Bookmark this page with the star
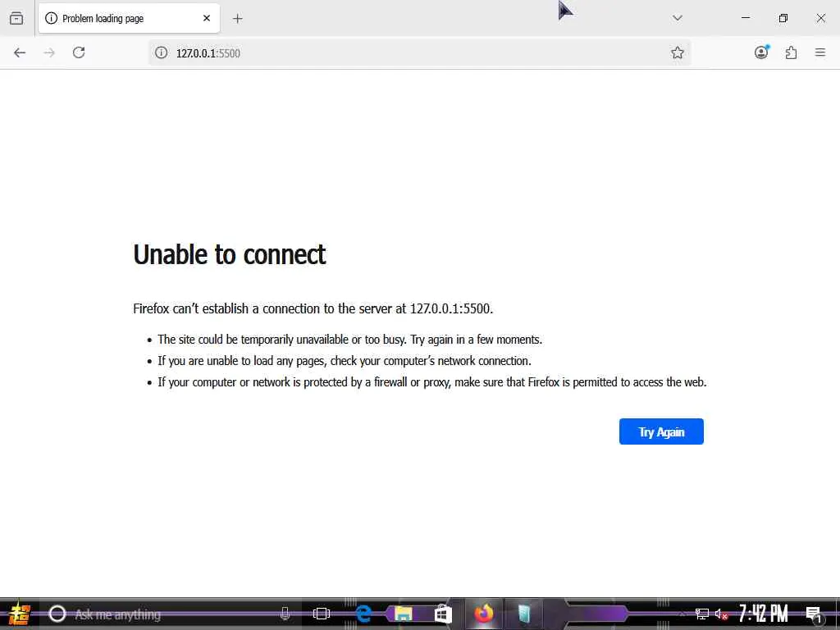 click(x=677, y=52)
